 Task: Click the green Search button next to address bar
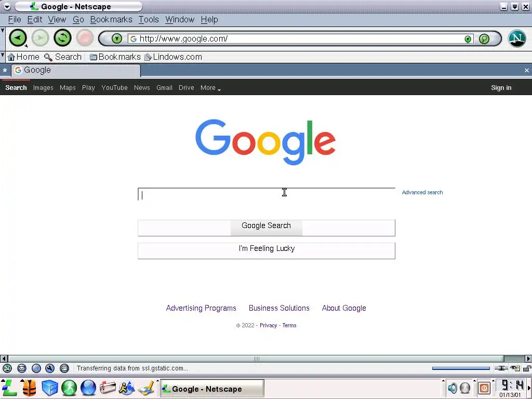(484, 39)
